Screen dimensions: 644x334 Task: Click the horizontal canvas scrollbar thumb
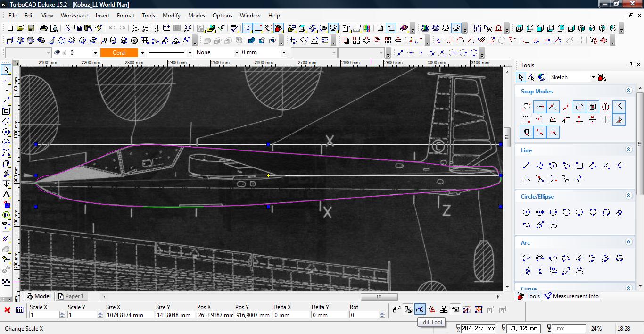click(379, 297)
